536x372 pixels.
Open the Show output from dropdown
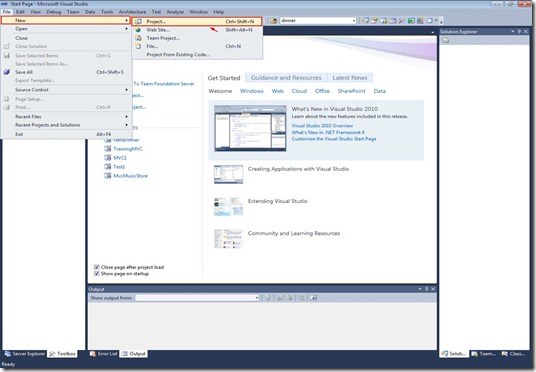tap(257, 298)
